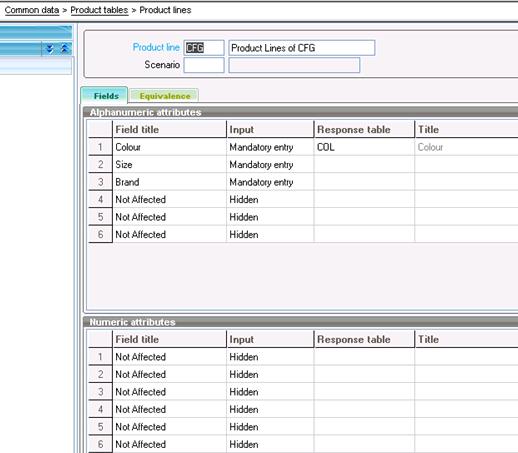The image size is (518, 453).
Task: Select the Fields tab
Action: [x=105, y=96]
